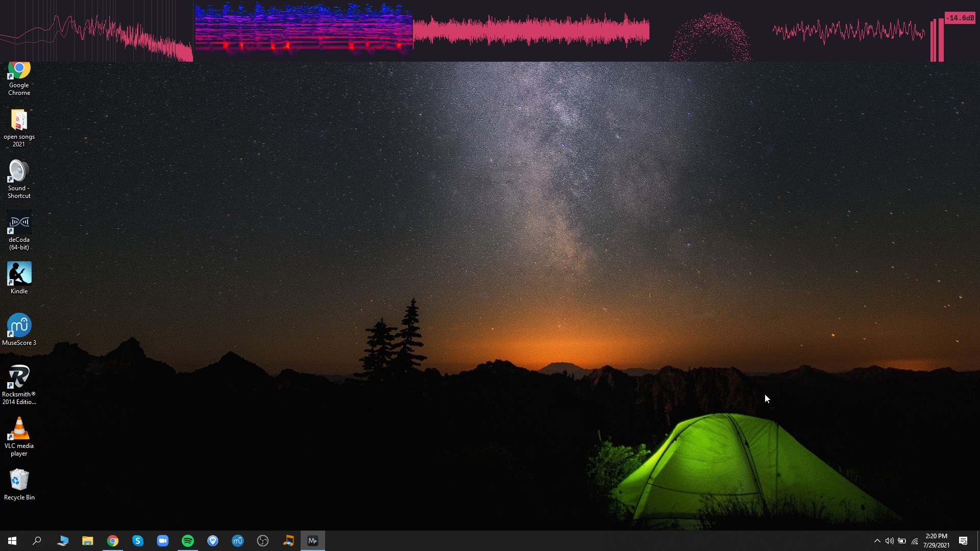Open File Explorer from the taskbar

tap(87, 541)
